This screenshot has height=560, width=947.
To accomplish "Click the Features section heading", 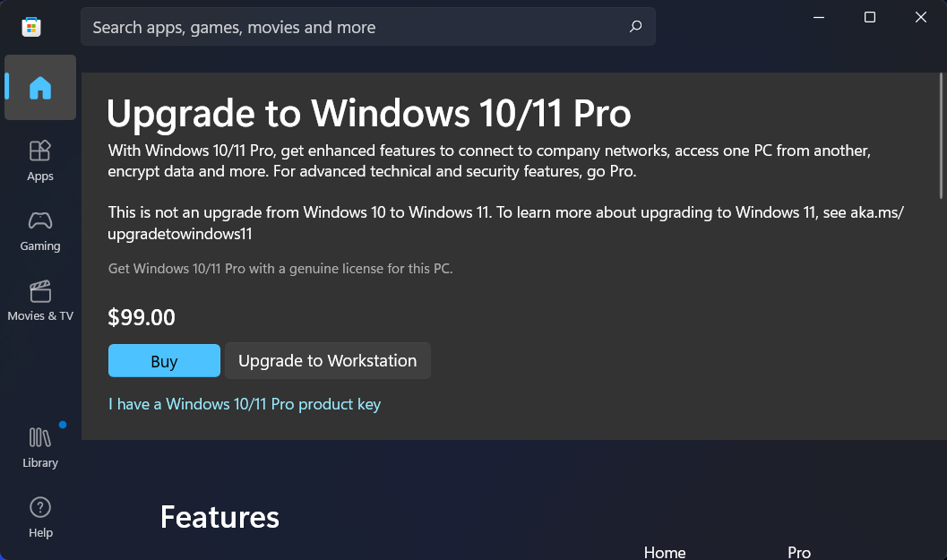I will coord(220,517).
